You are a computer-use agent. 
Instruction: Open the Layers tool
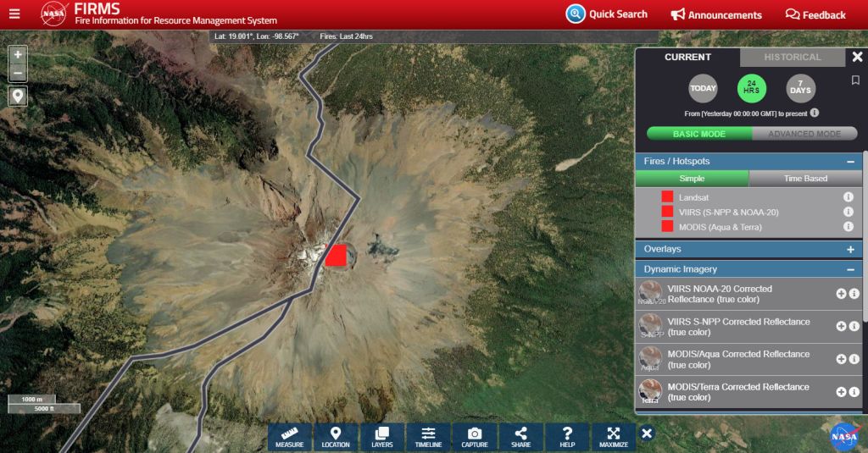pyautogui.click(x=381, y=436)
